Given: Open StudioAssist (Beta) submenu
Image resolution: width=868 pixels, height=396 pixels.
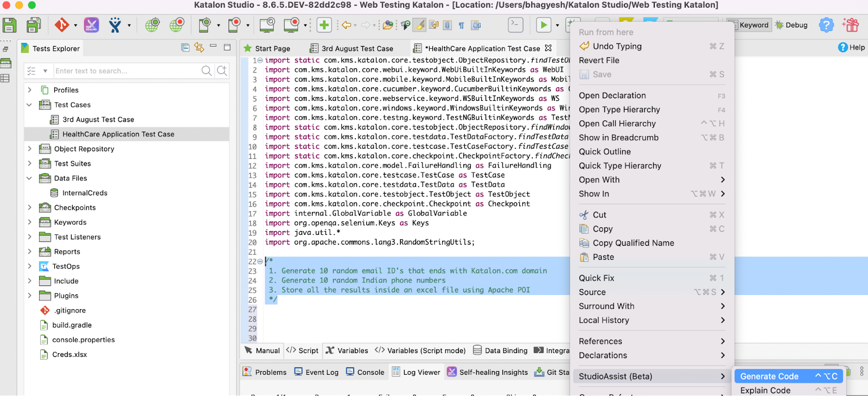Looking at the screenshot, I should point(652,376).
